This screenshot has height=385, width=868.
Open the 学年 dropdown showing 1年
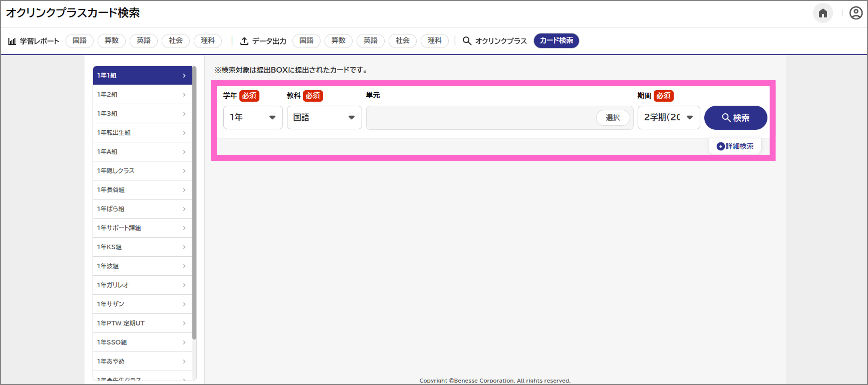pyautogui.click(x=253, y=117)
